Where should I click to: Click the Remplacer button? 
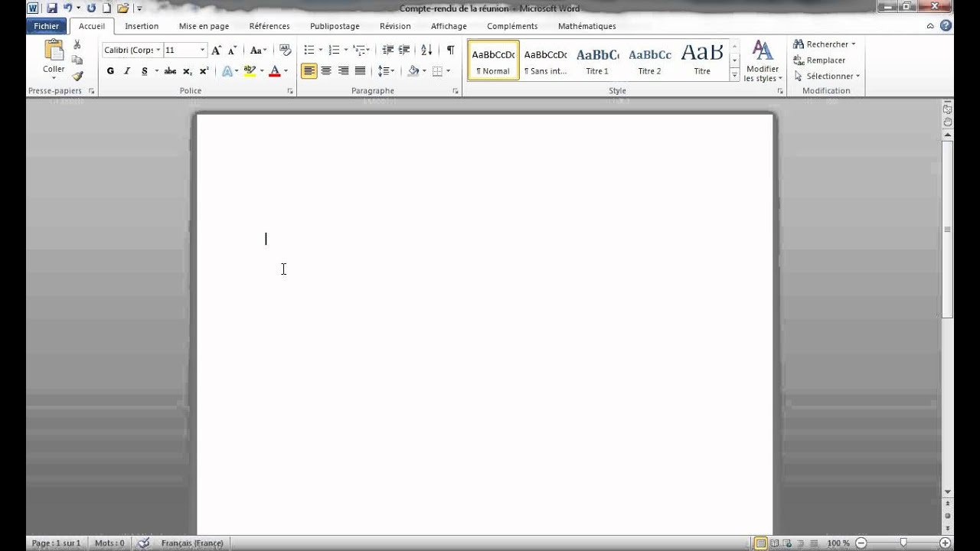(819, 60)
